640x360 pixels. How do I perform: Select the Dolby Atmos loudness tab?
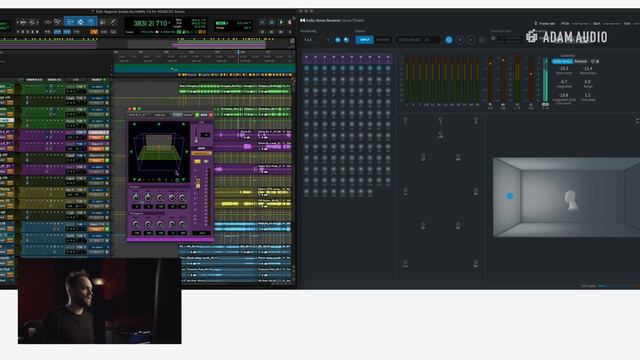tap(562, 61)
